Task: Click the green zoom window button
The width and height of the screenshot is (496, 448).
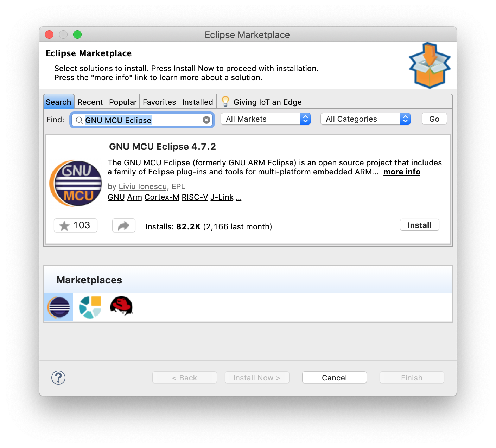Action: pos(77,34)
